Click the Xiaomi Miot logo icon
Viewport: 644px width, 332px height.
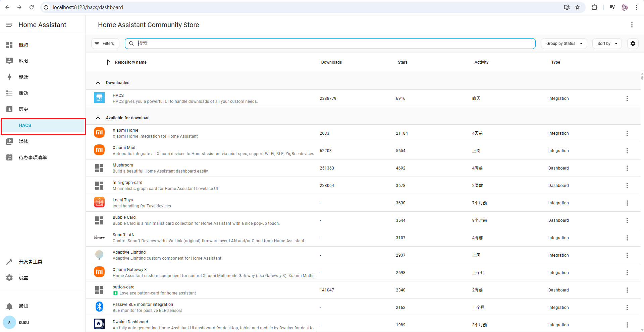click(99, 150)
